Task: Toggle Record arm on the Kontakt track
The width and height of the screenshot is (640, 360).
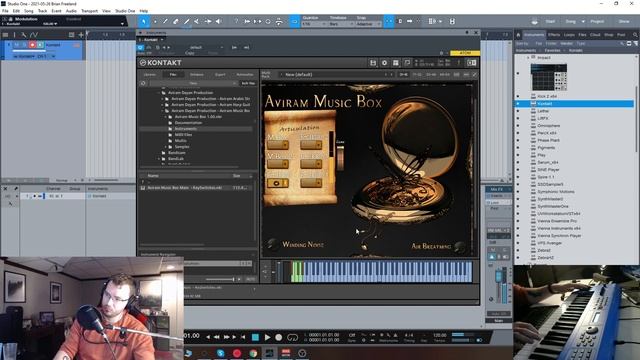Action: pos(32,45)
